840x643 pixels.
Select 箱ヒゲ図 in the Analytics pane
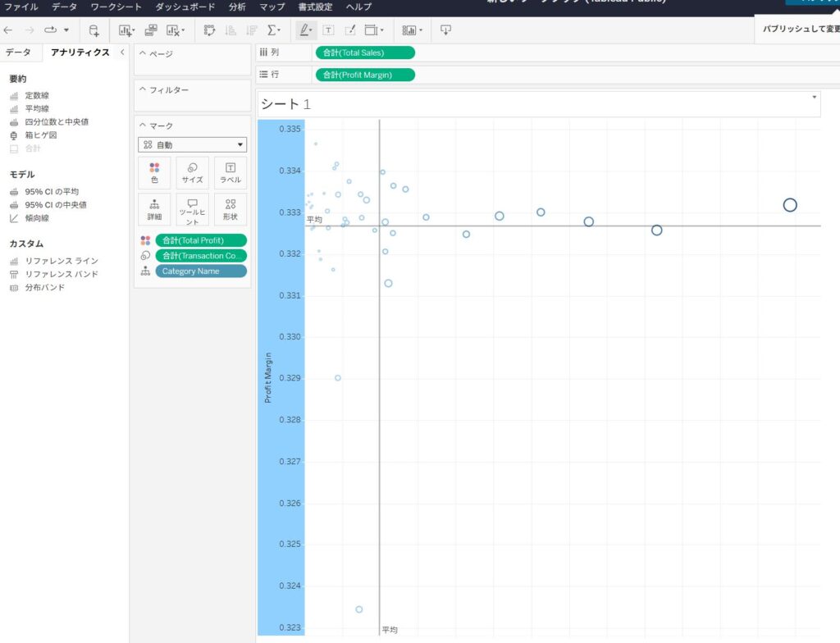pyautogui.click(x=40, y=135)
